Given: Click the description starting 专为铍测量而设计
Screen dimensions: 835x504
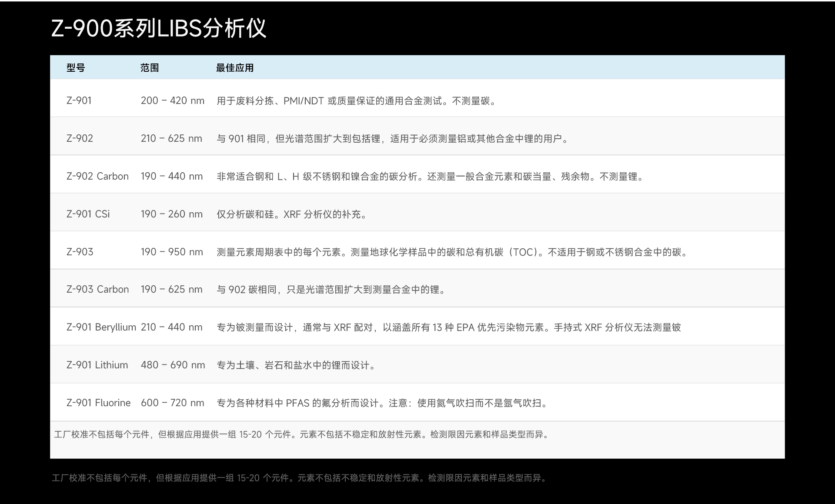Looking at the screenshot, I should pyautogui.click(x=449, y=327).
